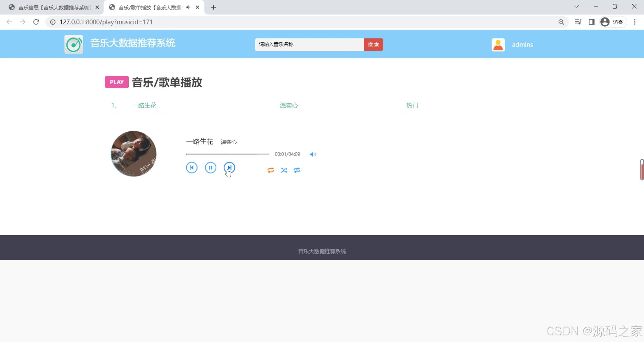
Task: Open Chrome's three-dot menu
Action: click(x=635, y=22)
